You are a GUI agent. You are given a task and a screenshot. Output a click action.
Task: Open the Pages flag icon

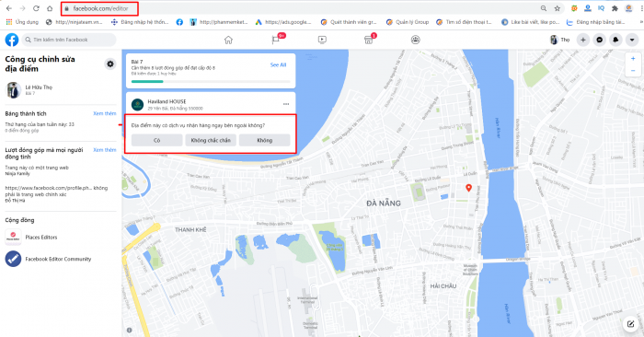click(x=276, y=40)
